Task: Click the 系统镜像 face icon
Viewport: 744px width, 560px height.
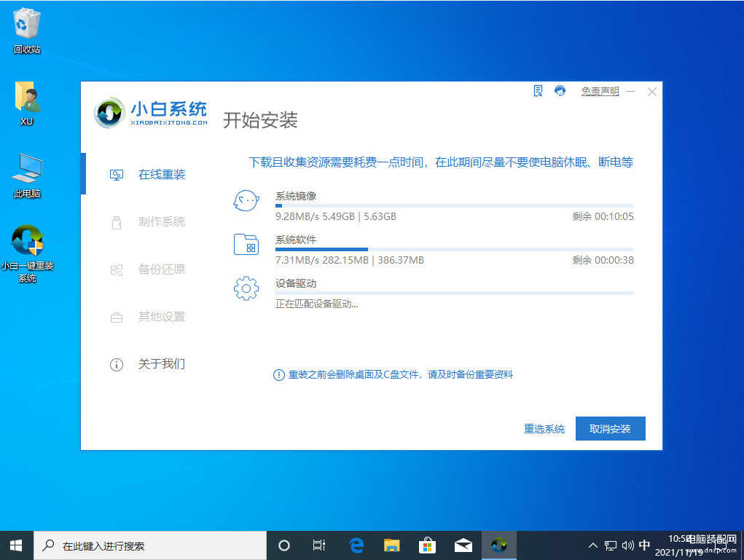Action: [x=246, y=200]
